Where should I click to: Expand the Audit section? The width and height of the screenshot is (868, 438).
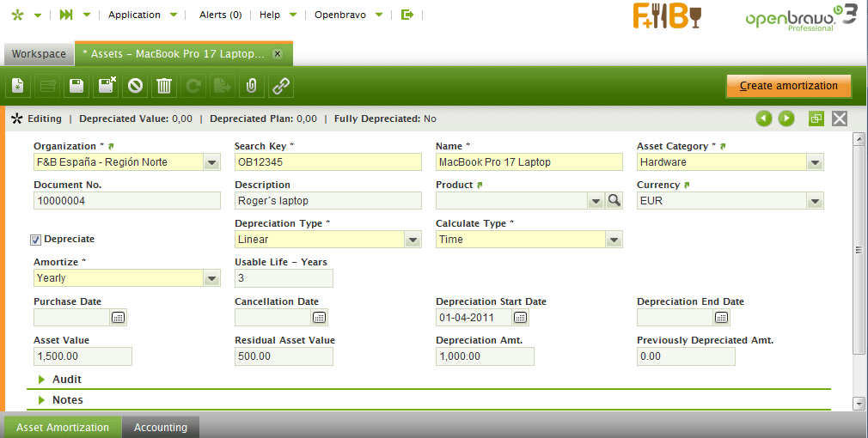tap(66, 379)
